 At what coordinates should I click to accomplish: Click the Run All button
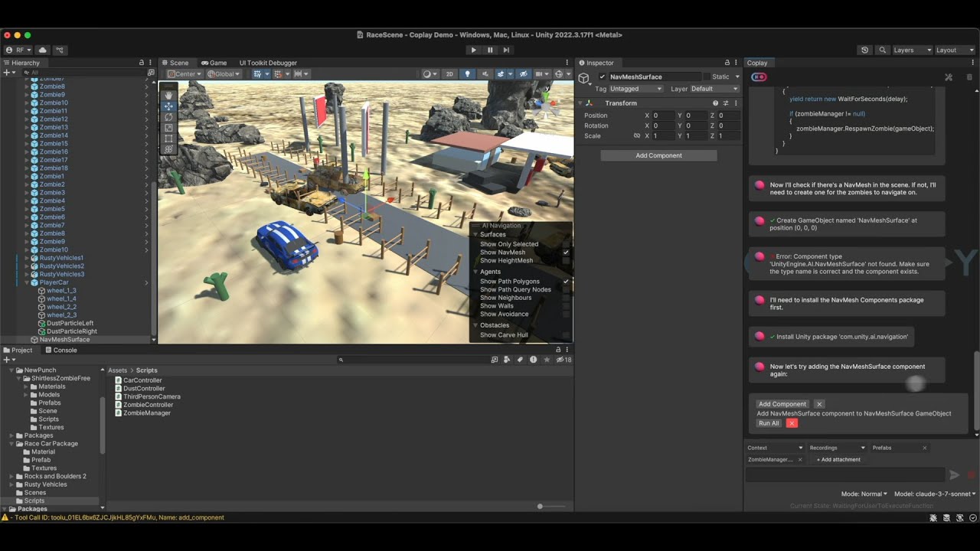point(769,423)
